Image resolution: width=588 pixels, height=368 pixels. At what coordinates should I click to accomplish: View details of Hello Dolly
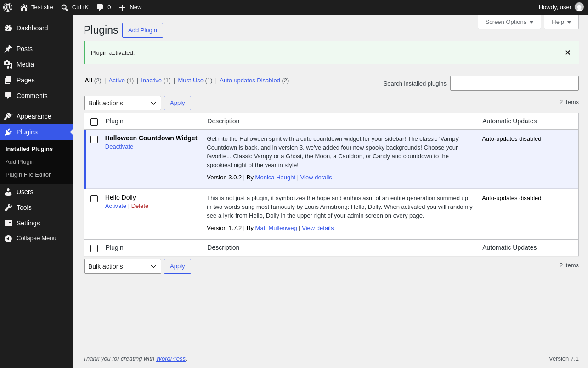[318, 228]
